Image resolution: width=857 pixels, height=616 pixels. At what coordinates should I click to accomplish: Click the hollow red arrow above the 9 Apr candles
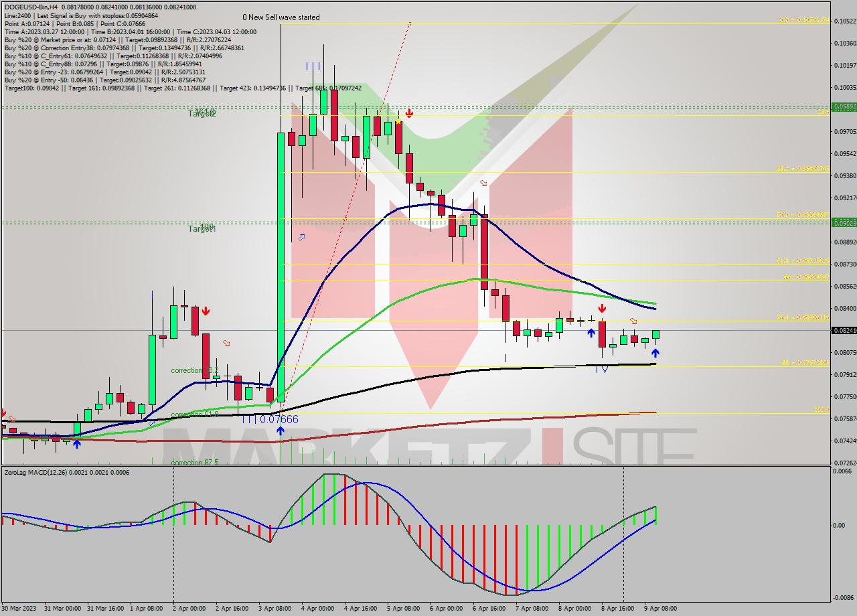click(x=633, y=321)
